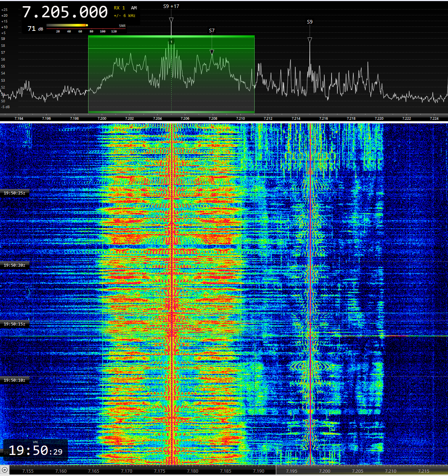Click the 19:50:25z waterfall timestamp
Screen dimensions: 448x476
coord(15,193)
